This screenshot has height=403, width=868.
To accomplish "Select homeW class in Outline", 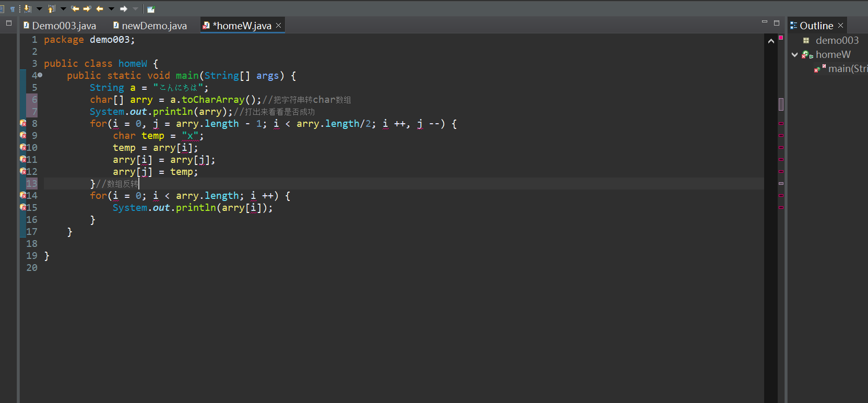I will point(833,54).
